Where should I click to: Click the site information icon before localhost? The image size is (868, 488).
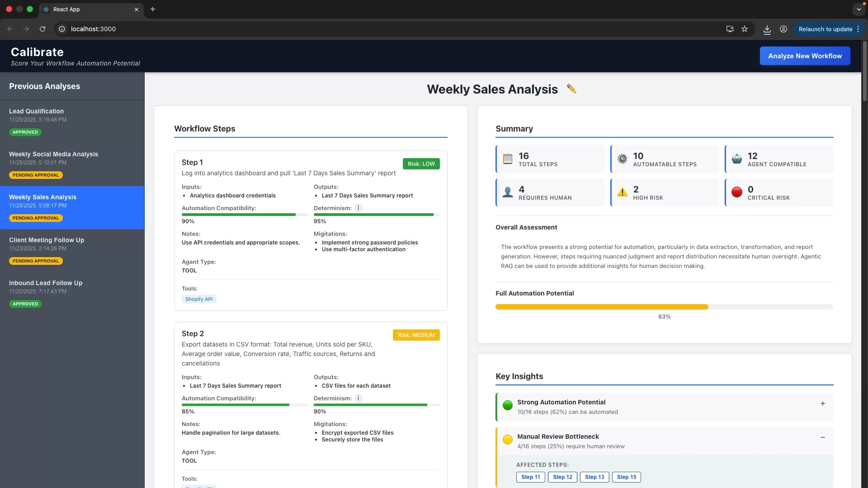[62, 29]
